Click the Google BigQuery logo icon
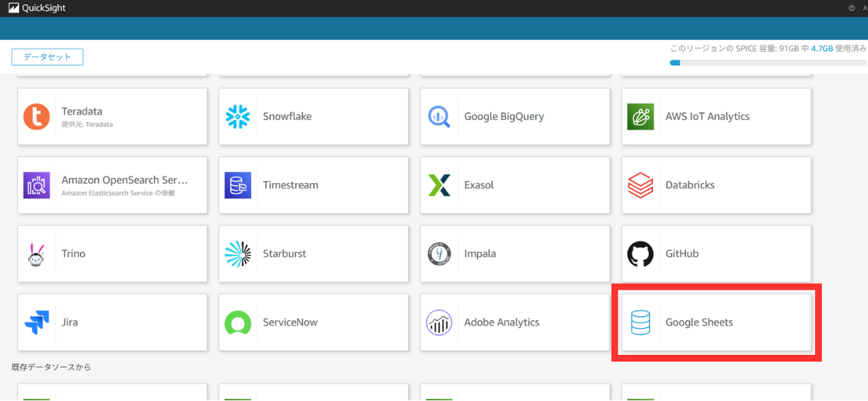The width and height of the screenshot is (868, 401). 439,117
